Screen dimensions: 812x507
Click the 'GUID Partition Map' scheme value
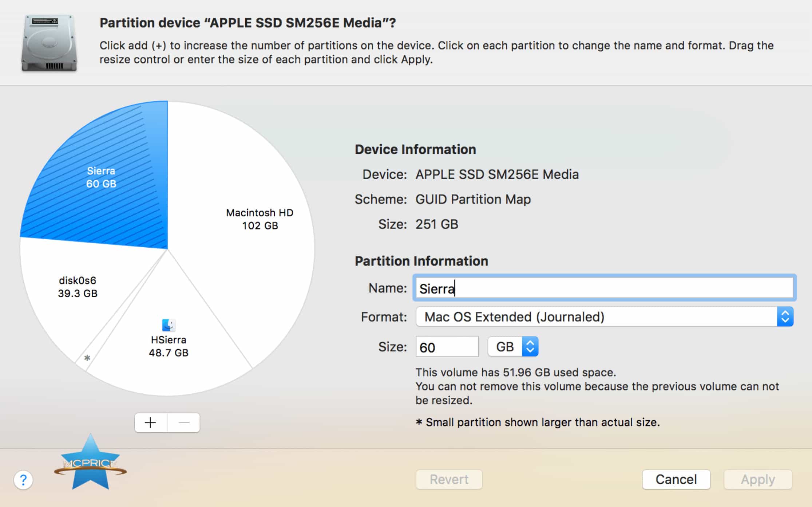click(x=473, y=200)
